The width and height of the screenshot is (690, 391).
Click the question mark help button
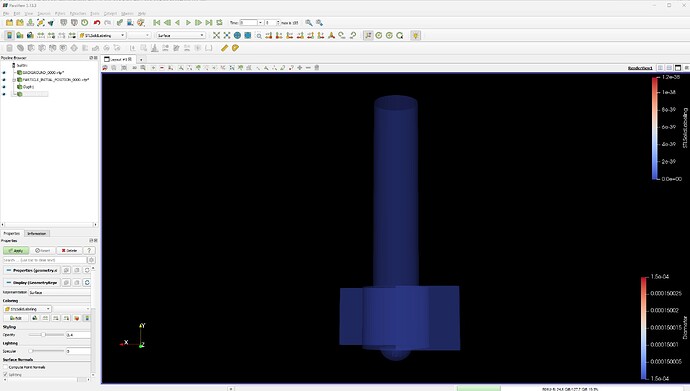[x=89, y=251]
